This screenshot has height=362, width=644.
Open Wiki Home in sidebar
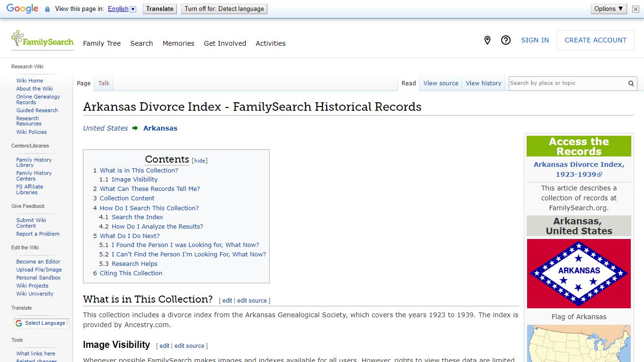(x=30, y=81)
